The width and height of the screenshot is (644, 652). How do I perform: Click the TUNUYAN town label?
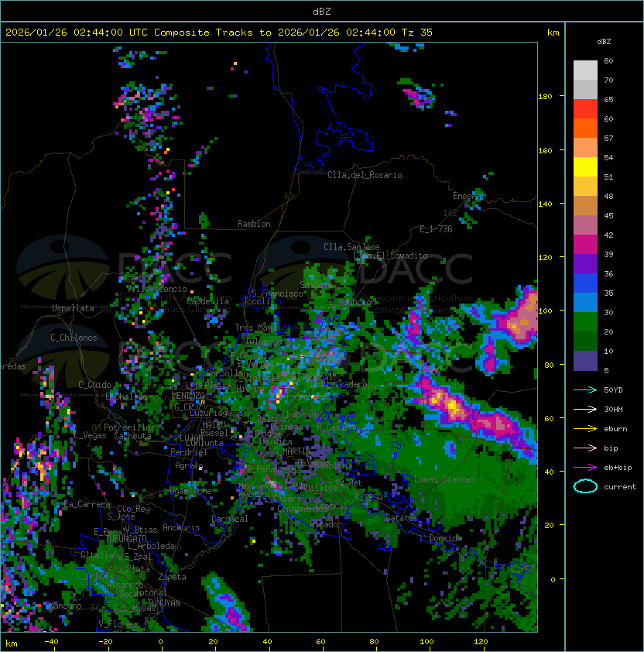pyautogui.click(x=164, y=603)
